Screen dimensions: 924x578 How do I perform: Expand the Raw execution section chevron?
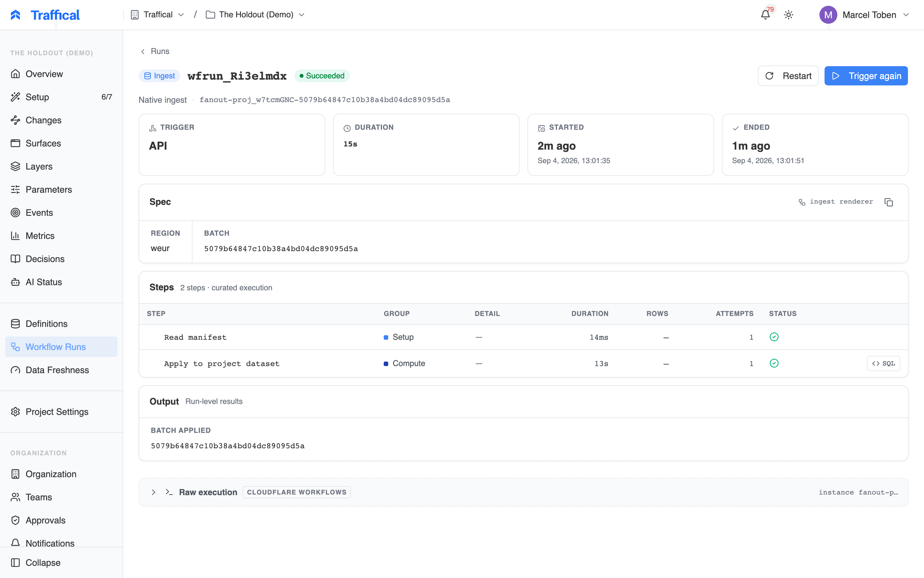(153, 492)
